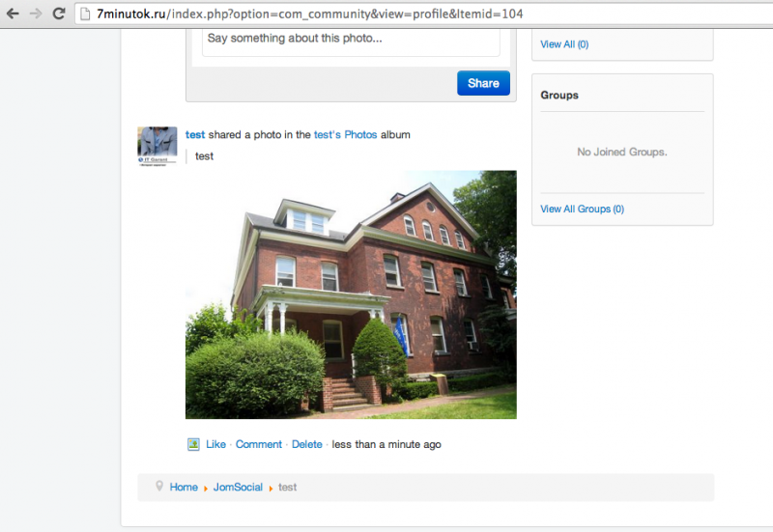Click the page icon in address bar

click(x=85, y=14)
